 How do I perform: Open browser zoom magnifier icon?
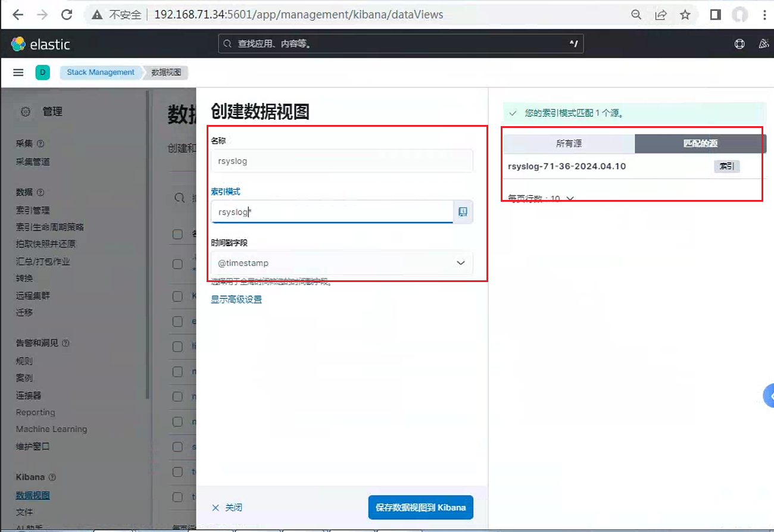pos(636,15)
